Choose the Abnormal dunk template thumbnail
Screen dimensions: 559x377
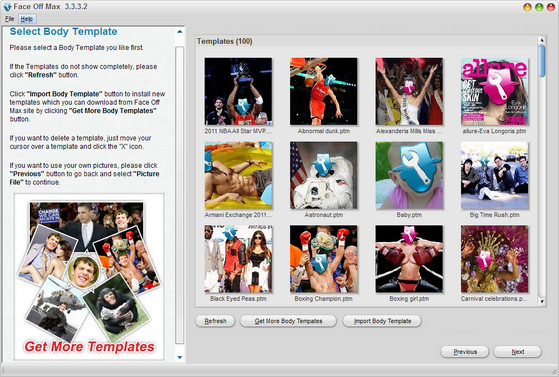[x=324, y=91]
